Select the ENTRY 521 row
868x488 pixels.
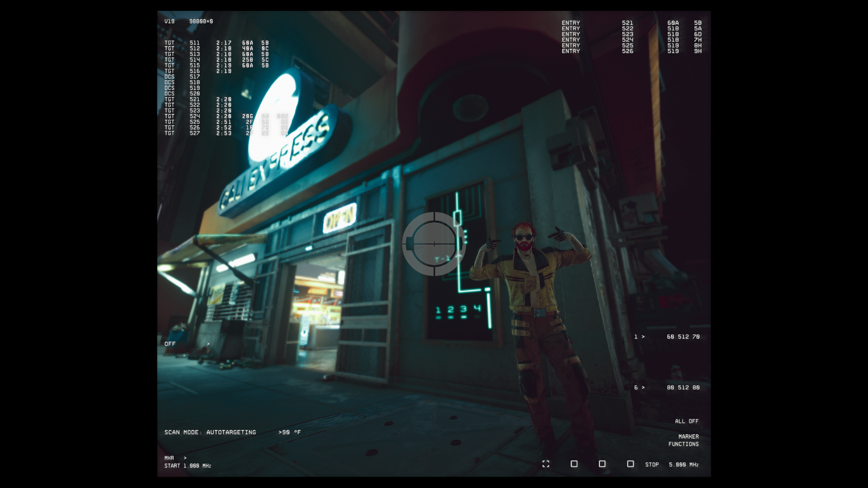pos(631,23)
